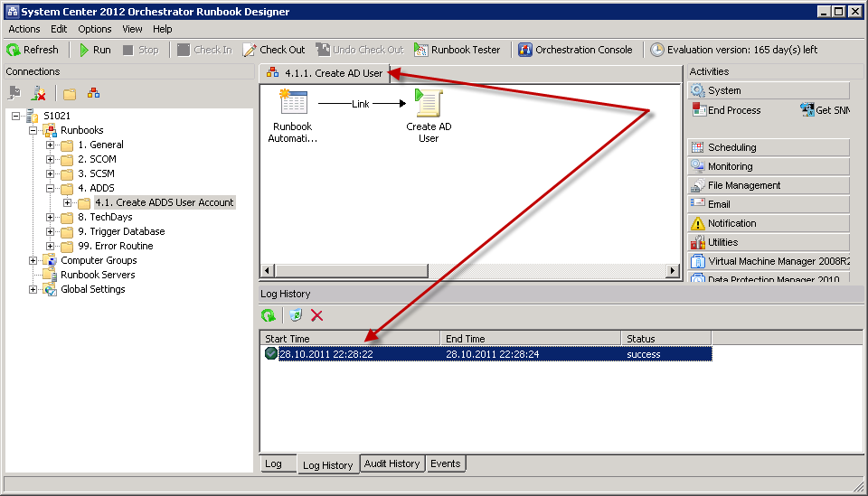Viewport: 868px width, 496px height.
Task: Switch to the Events tab
Action: pyautogui.click(x=445, y=463)
